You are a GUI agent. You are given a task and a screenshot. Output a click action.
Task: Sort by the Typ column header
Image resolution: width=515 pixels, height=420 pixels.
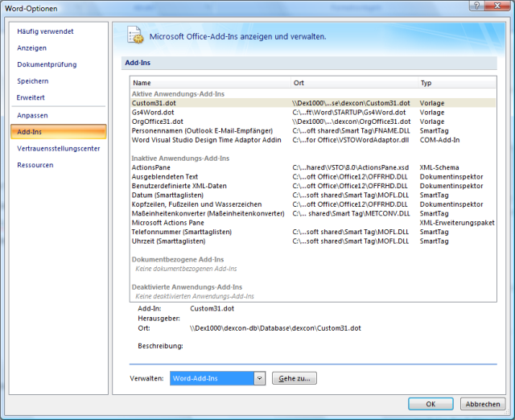coord(456,83)
